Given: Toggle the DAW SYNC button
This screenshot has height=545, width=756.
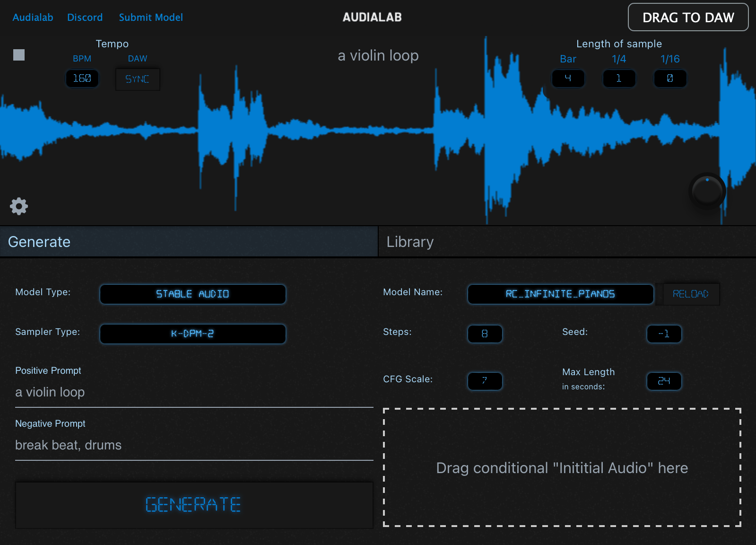Looking at the screenshot, I should pyautogui.click(x=138, y=79).
